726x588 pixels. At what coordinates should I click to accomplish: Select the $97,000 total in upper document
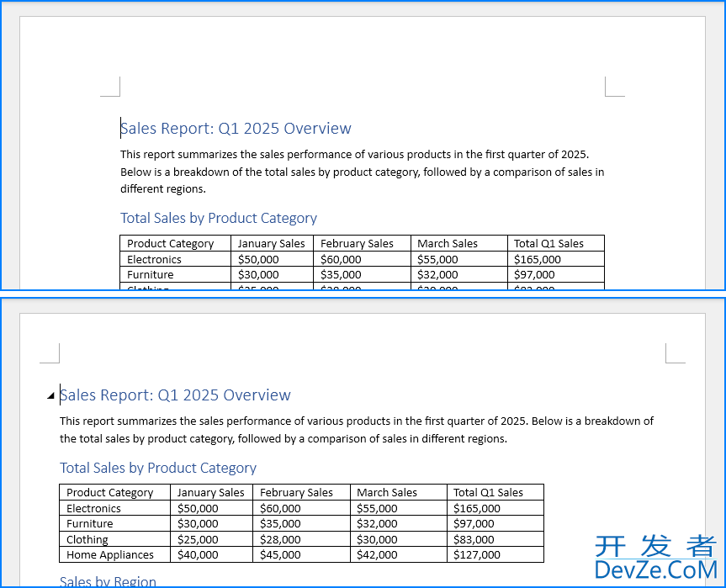(556, 274)
